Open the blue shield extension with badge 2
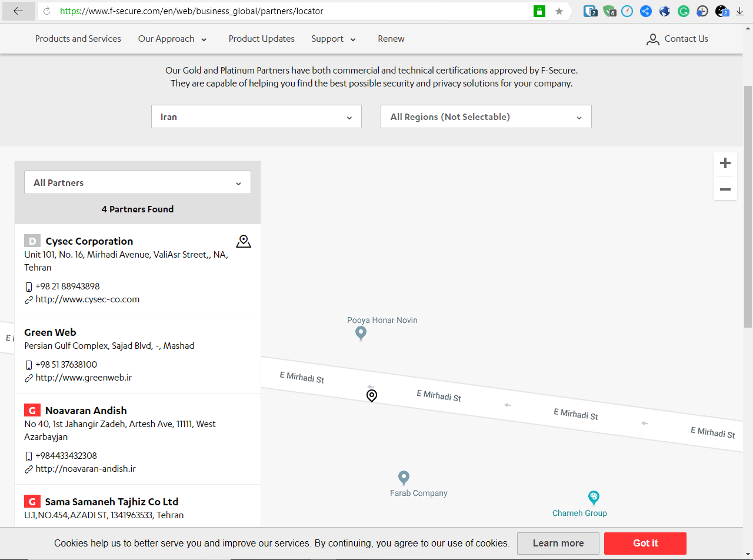The width and height of the screenshot is (753, 560). click(590, 11)
